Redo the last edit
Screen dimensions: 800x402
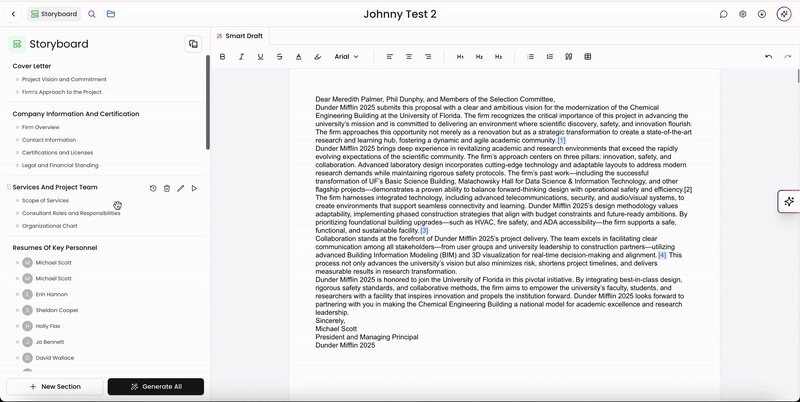click(788, 57)
